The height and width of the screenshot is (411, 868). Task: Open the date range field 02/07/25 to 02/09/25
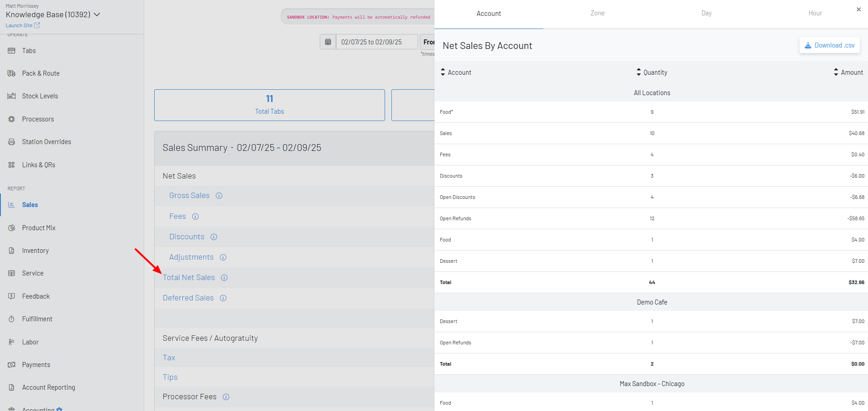pyautogui.click(x=376, y=42)
